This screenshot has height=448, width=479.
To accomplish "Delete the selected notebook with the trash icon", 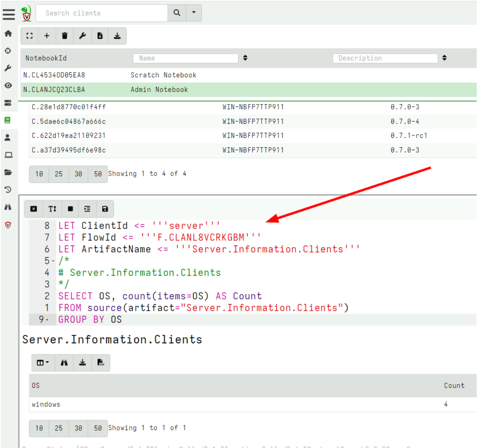I will tap(64, 35).
